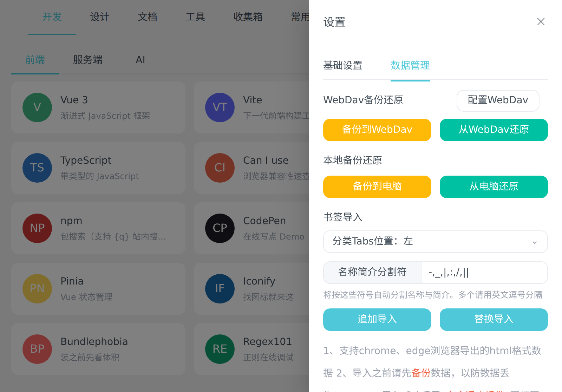Select the 前端 sub-category tab
Viewport: 562px width, 392px height.
(x=35, y=60)
